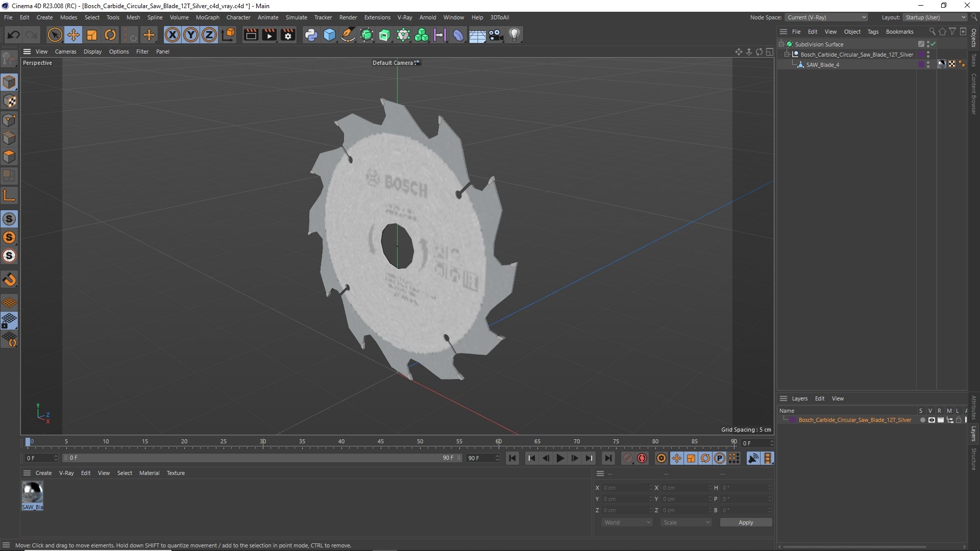Screen dimensions: 980x551
Task: Open the Render Settings icon
Action: tap(288, 35)
